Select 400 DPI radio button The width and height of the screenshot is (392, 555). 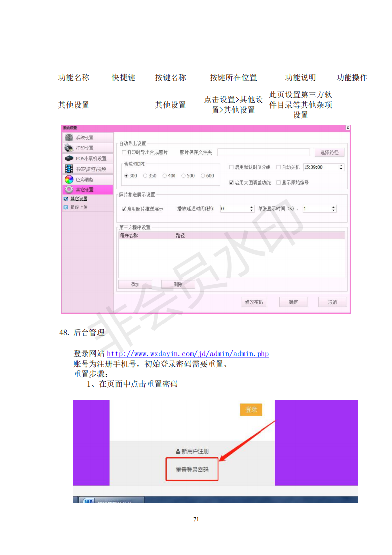165,176
